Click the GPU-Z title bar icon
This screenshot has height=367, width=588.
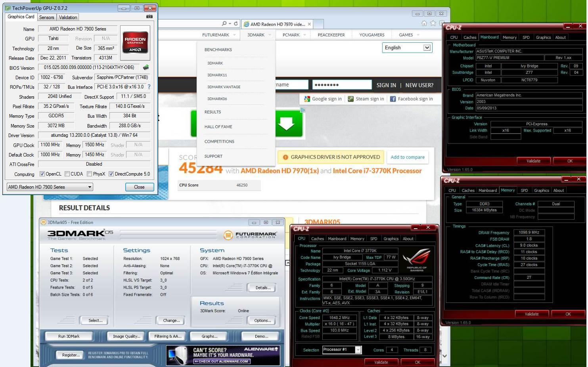coord(8,8)
